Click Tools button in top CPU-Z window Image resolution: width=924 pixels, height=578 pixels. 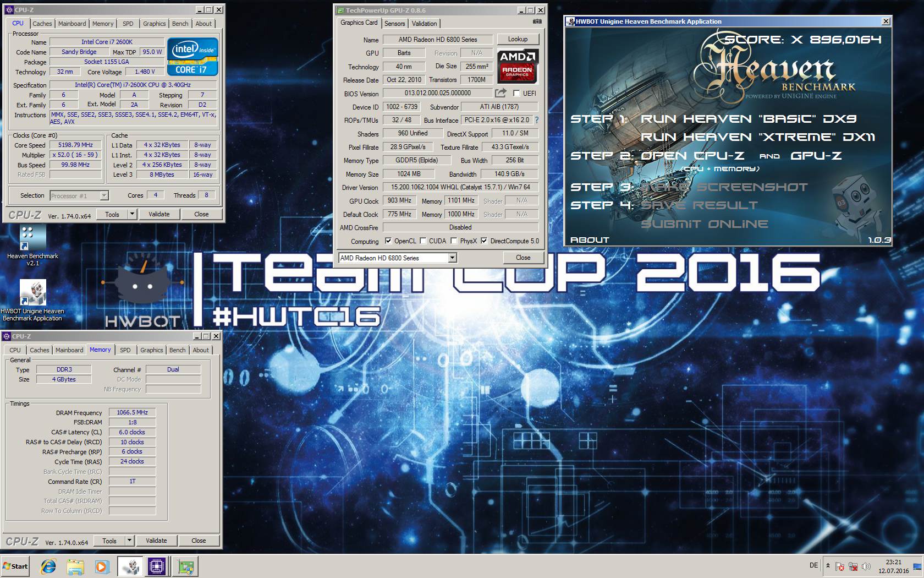(112, 214)
